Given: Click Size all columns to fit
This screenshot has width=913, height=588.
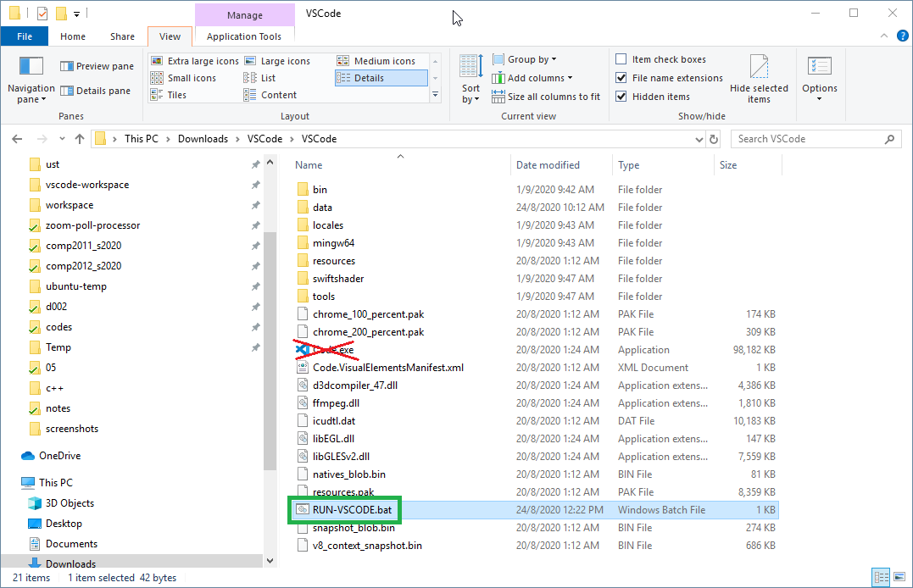Looking at the screenshot, I should (x=553, y=97).
